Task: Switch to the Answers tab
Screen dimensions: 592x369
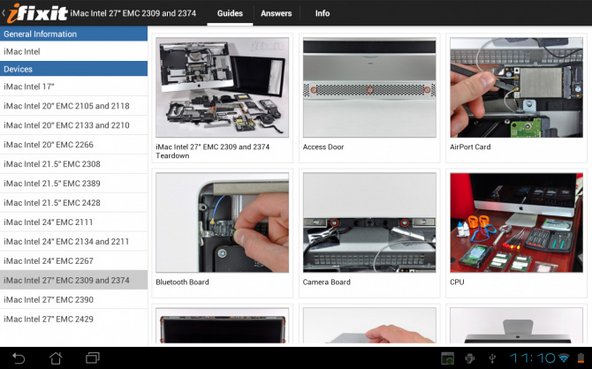Action: click(x=276, y=13)
